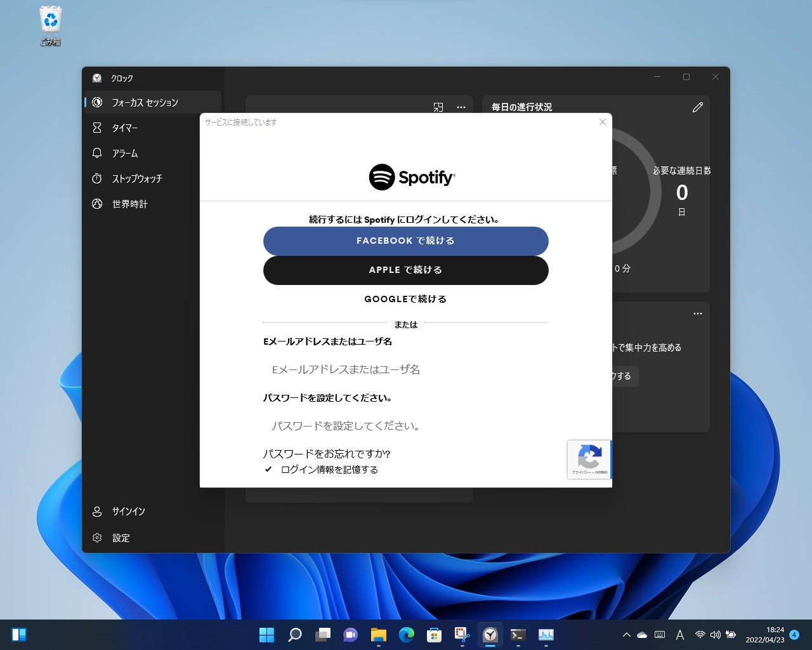Click the FACEBOOK で続ける button
Image resolution: width=812 pixels, height=650 pixels.
[x=406, y=241]
